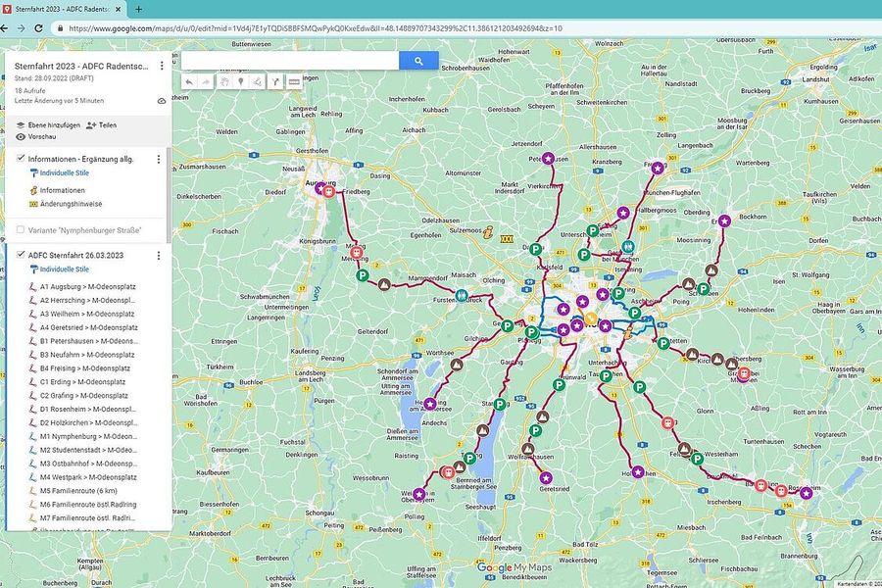Reload the page with the browser refresh icon
Screen dimensions: 882x588
pos(39,28)
